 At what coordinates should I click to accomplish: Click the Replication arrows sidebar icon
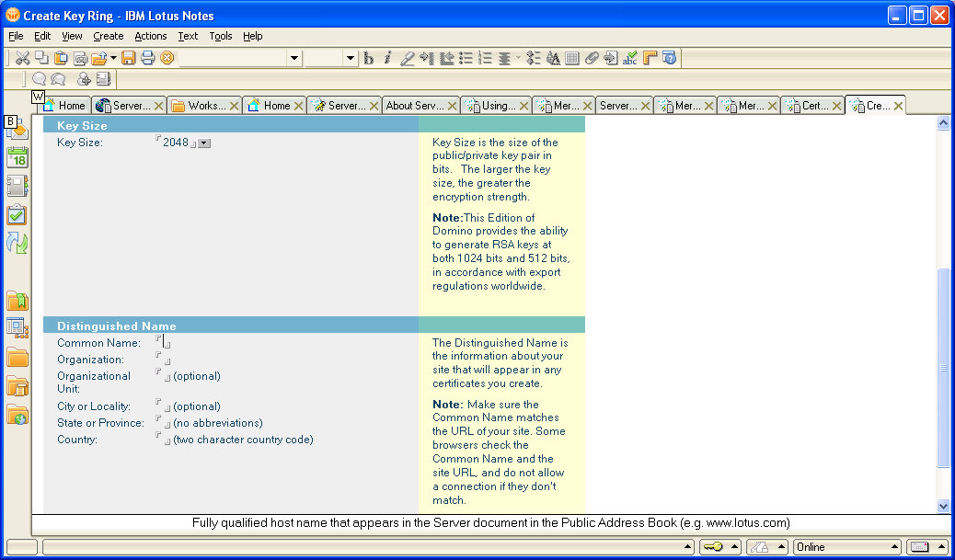pos(17,243)
